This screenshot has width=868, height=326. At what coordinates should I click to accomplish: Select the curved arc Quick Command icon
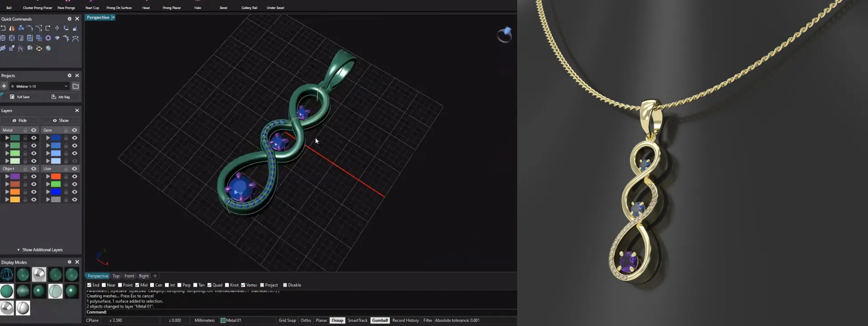click(x=30, y=28)
